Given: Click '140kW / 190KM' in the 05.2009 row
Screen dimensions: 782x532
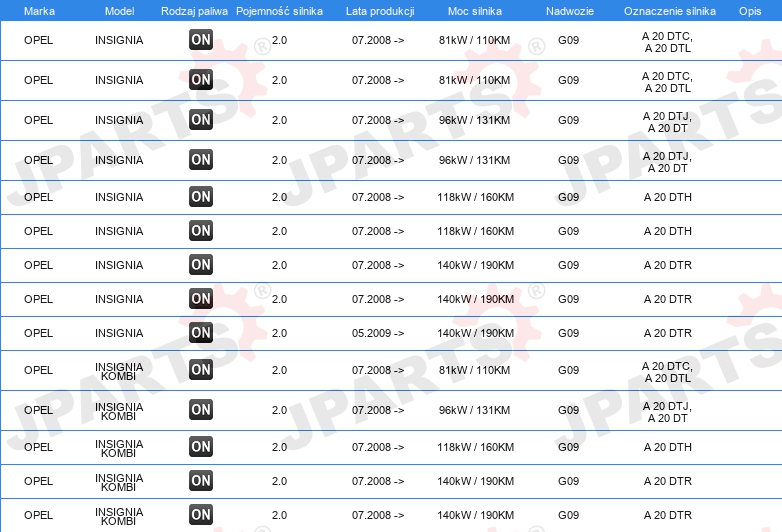Looking at the screenshot, I should tap(475, 333).
